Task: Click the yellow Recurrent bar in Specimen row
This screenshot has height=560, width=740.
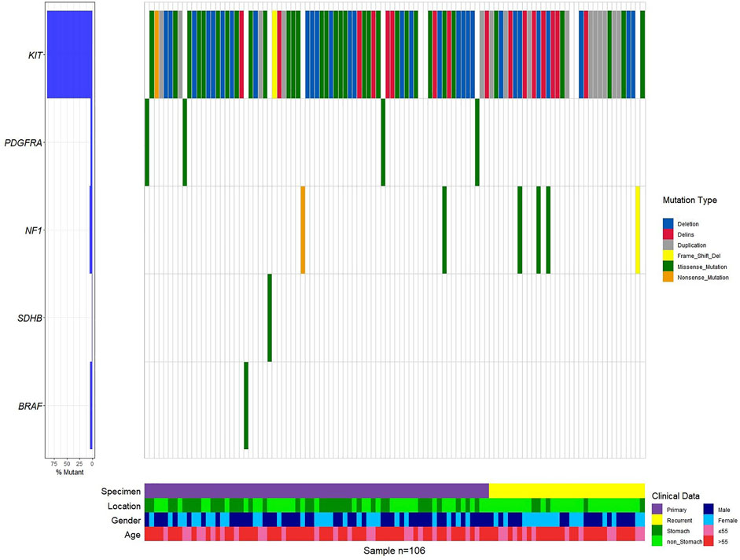Action: click(567, 491)
